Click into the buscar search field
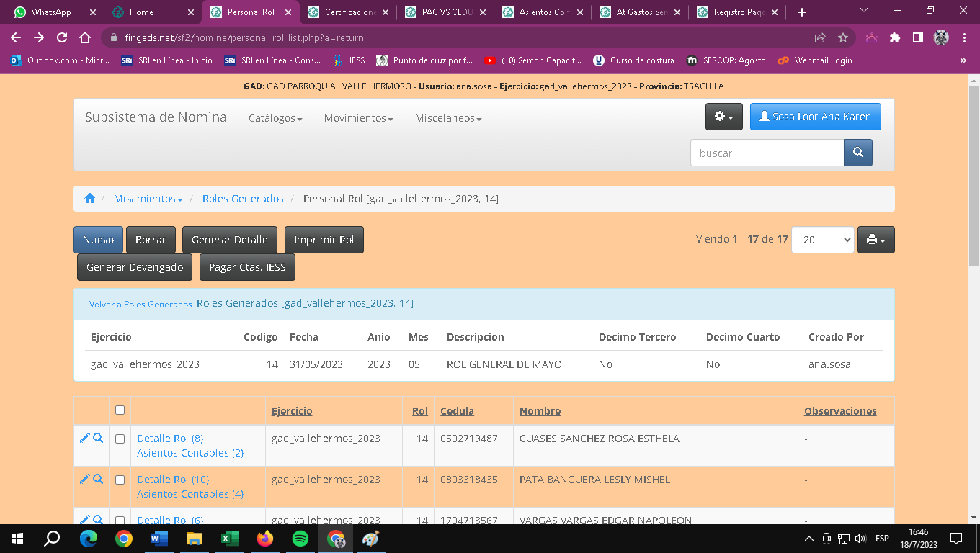 click(x=767, y=153)
